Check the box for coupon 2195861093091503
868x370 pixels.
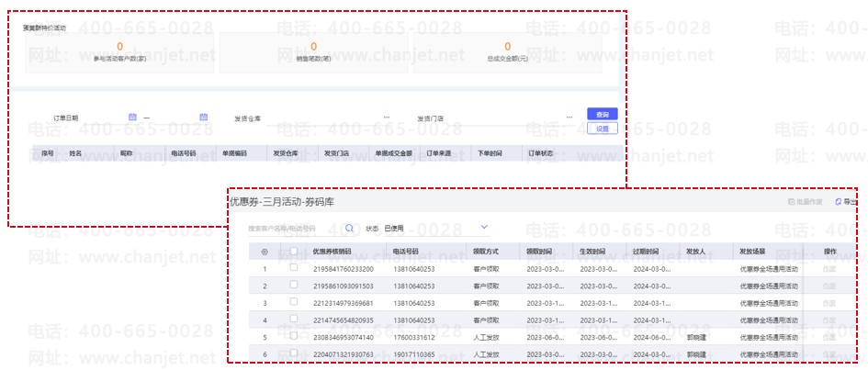(x=294, y=285)
